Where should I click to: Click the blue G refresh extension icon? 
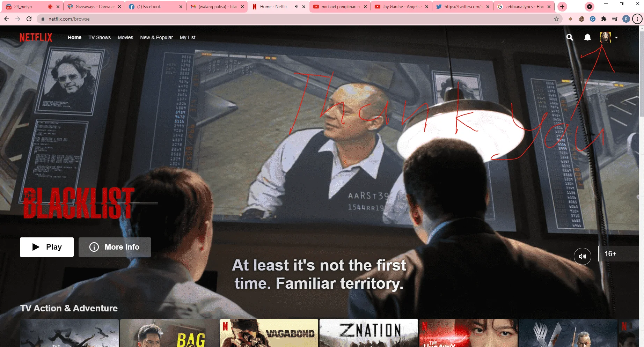click(x=593, y=19)
